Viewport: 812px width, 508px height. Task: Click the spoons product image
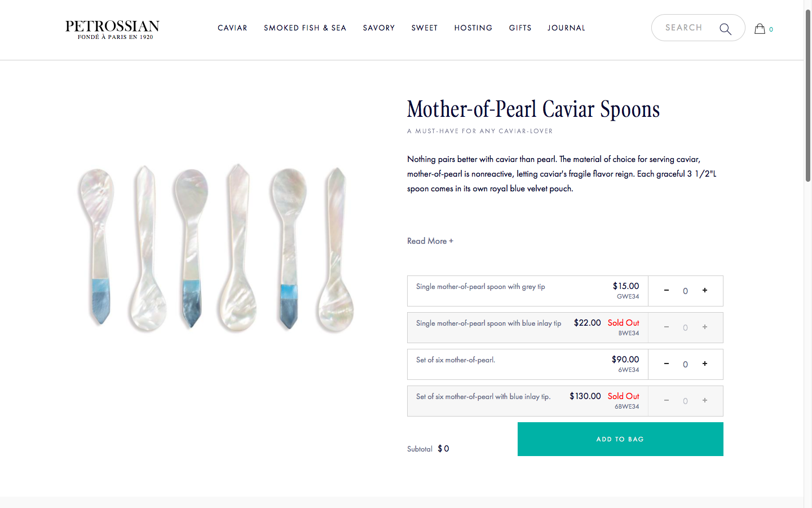(x=217, y=248)
